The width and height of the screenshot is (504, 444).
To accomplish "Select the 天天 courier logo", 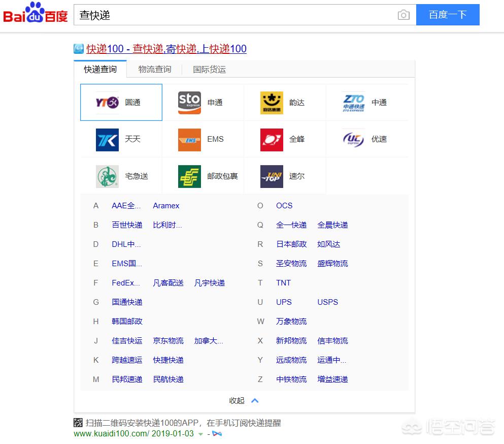I will tap(108, 140).
